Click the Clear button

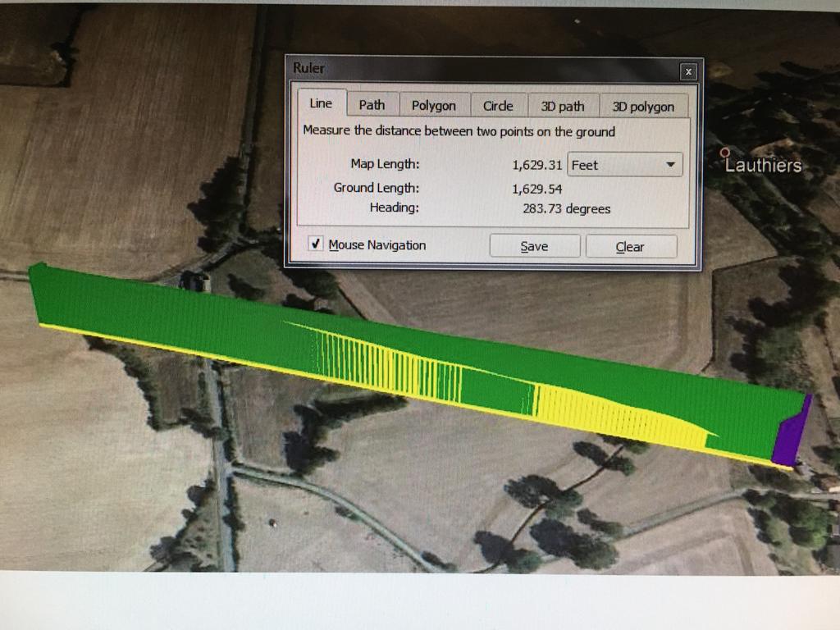[631, 246]
